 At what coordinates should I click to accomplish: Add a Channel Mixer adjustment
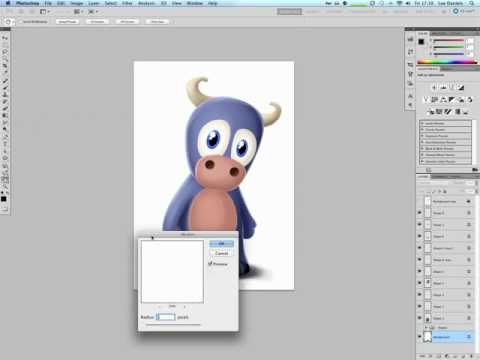pos(470,99)
